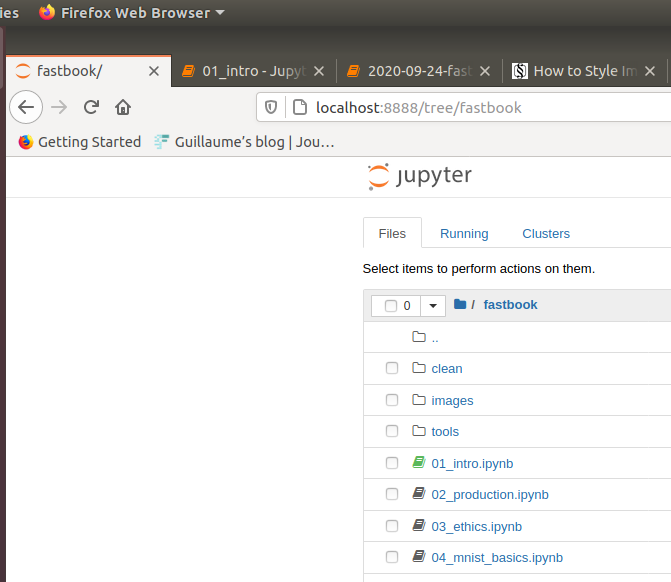Open the images folder
The image size is (671, 582).
click(452, 400)
